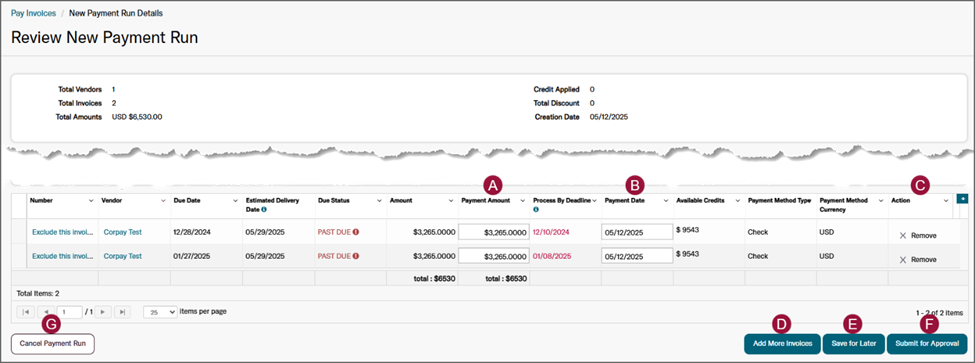Open the Amount column menu arrow

coord(451,201)
